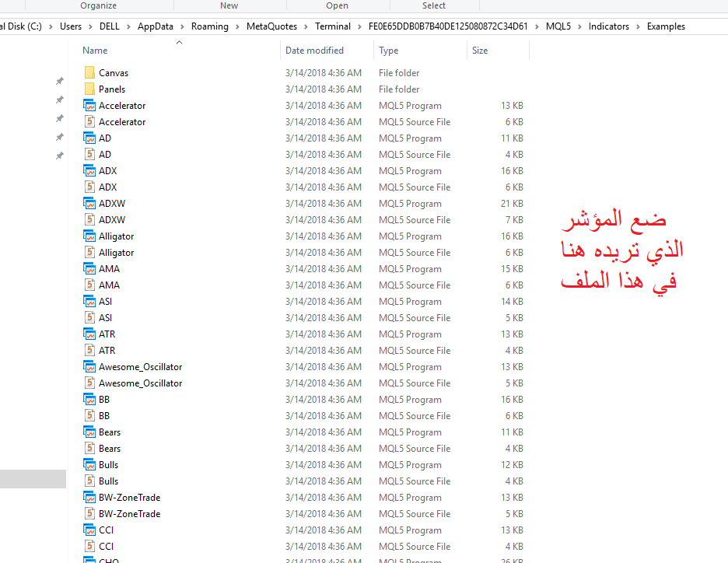Go to the Terminal folder breadcrumb

(332, 26)
